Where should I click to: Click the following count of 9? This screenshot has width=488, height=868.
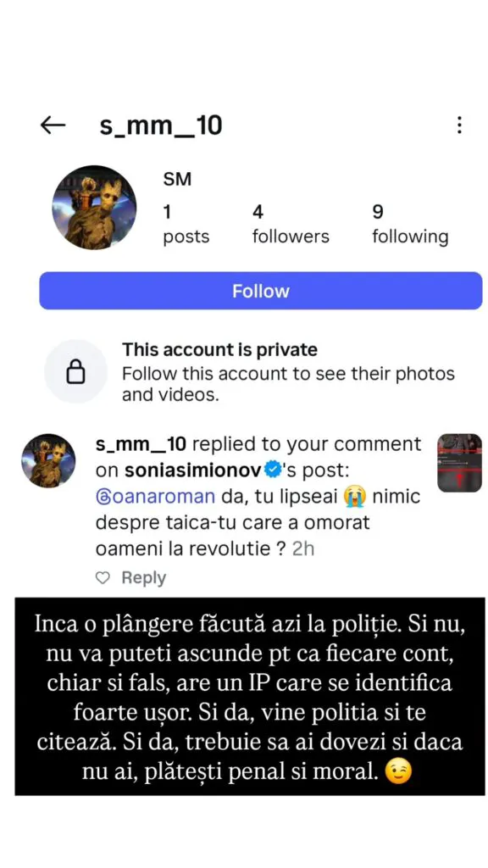pos(410,223)
